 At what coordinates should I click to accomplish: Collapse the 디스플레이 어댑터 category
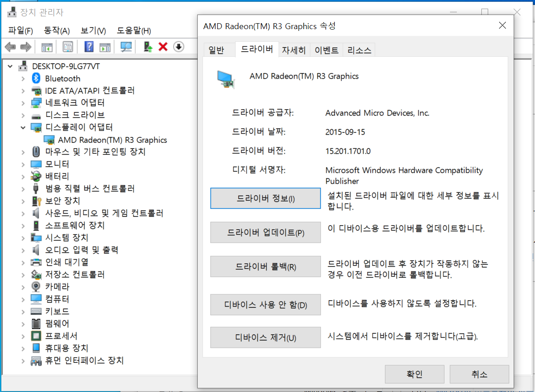tap(23, 128)
